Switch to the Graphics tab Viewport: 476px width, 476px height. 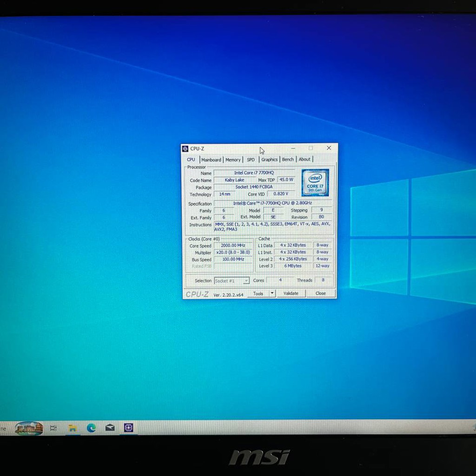(x=269, y=159)
